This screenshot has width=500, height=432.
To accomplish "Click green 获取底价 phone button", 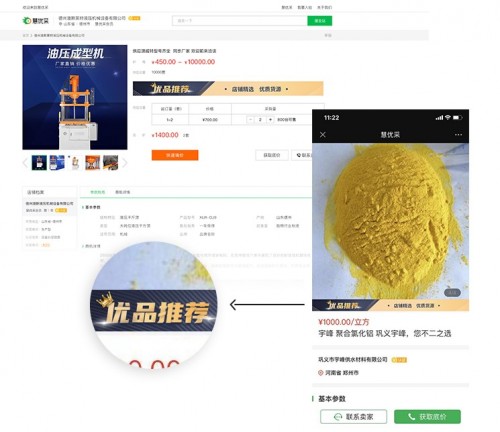I will click(x=427, y=417).
